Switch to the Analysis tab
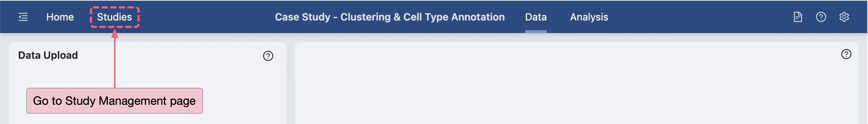 pos(589,17)
